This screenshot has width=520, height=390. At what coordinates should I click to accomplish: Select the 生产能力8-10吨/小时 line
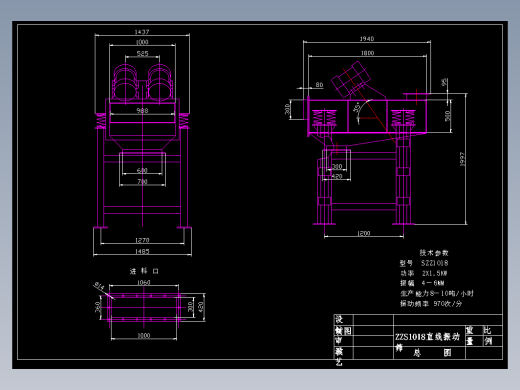coord(437,294)
